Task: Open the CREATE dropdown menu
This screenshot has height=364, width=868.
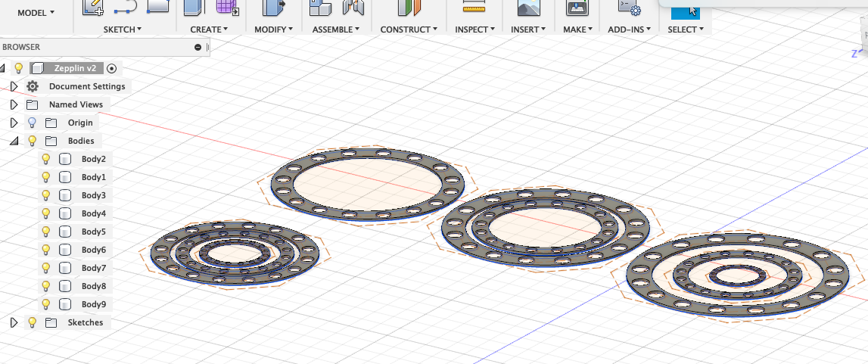Action: [x=210, y=30]
